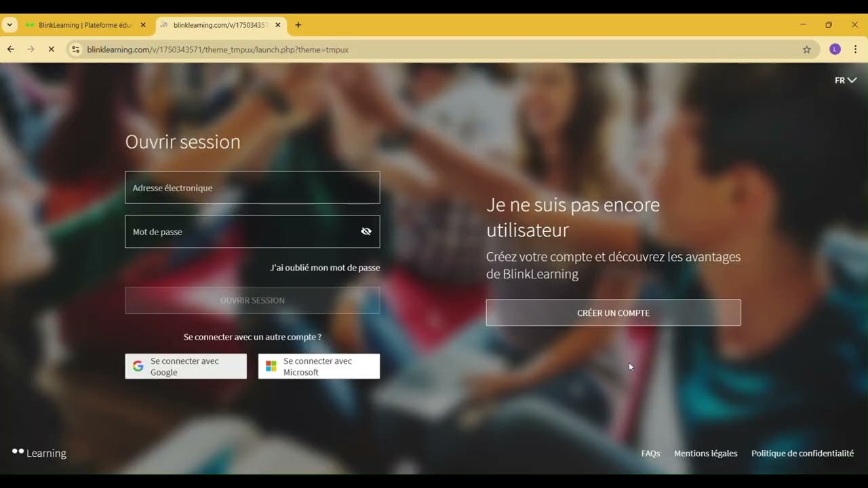Open the FR language dropdown

tap(846, 80)
